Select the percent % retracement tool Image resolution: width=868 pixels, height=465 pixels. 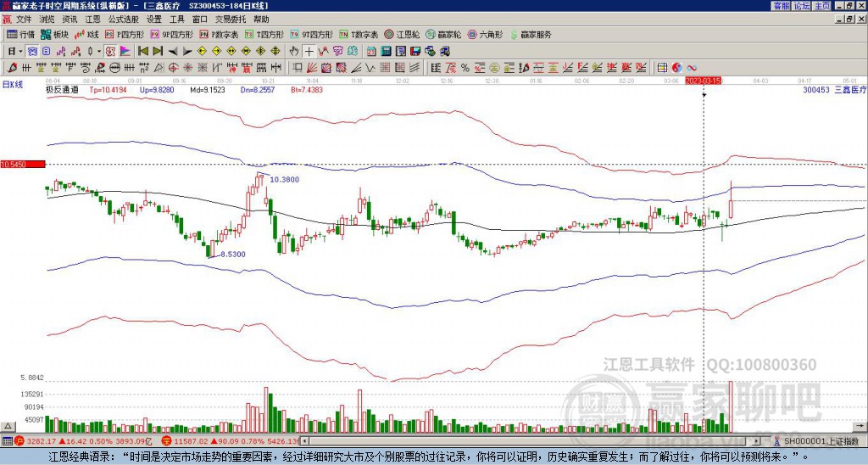[x=465, y=68]
